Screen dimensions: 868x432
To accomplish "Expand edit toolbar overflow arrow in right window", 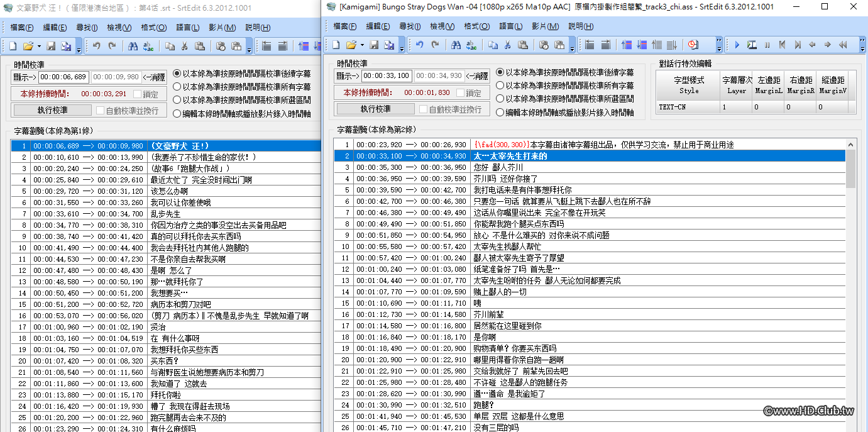I will pyautogui.click(x=573, y=47).
